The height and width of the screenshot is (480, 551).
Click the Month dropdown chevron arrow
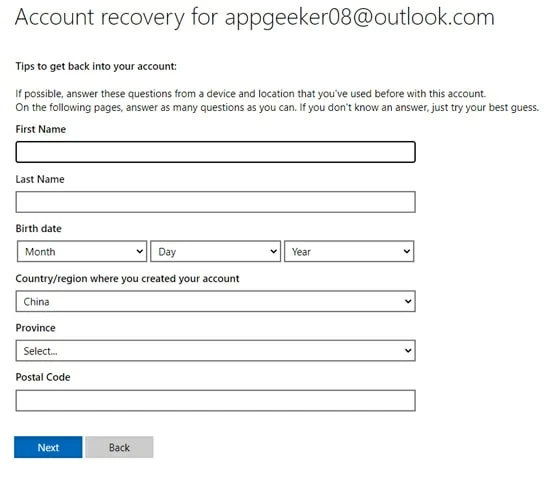click(140, 252)
